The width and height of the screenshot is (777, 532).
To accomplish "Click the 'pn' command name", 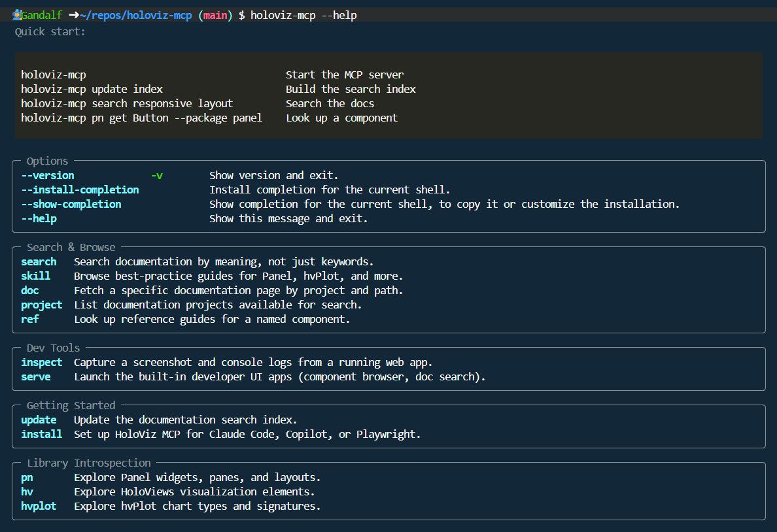I will (27, 477).
